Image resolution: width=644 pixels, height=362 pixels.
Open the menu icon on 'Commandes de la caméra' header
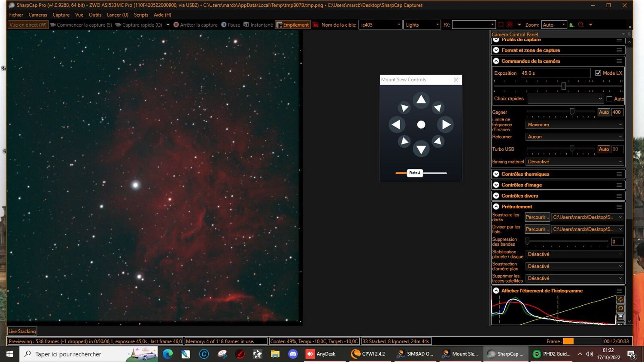point(619,61)
